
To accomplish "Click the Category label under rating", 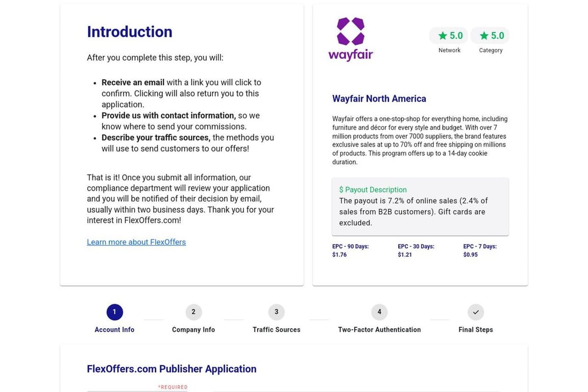I will (x=491, y=50).
